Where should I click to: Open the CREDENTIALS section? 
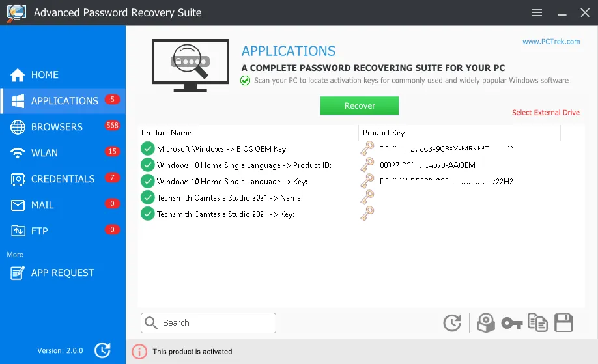click(63, 179)
